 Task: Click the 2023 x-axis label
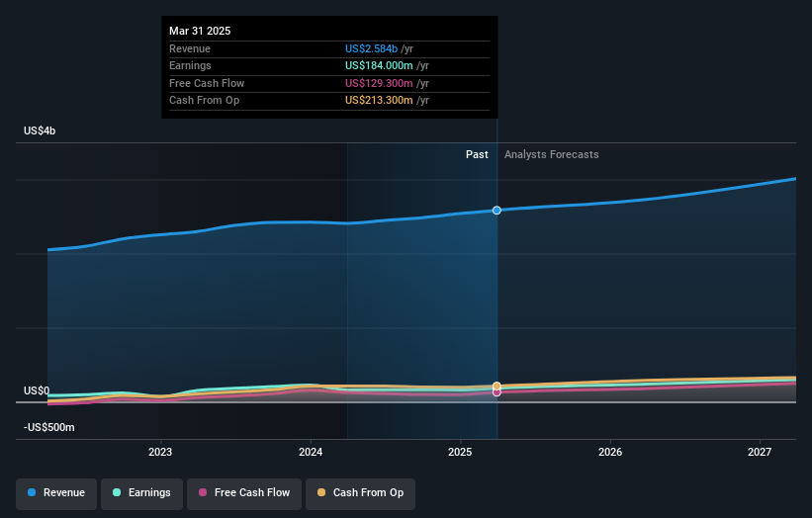point(160,452)
